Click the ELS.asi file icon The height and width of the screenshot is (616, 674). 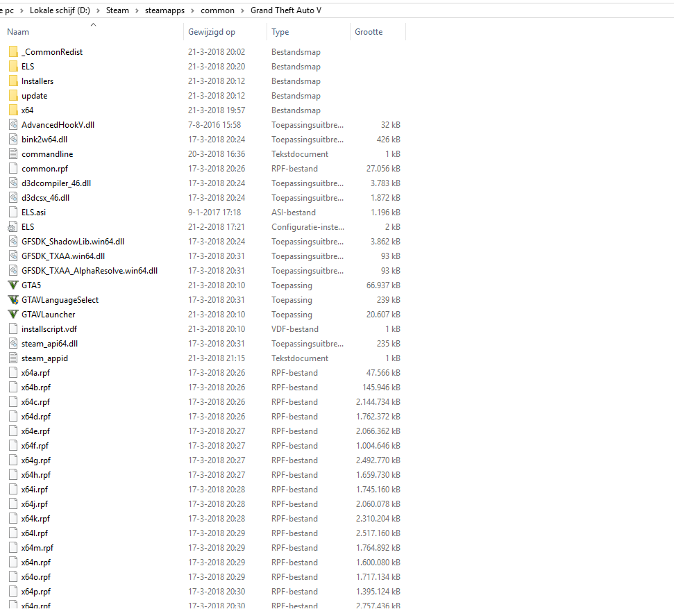tap(13, 213)
